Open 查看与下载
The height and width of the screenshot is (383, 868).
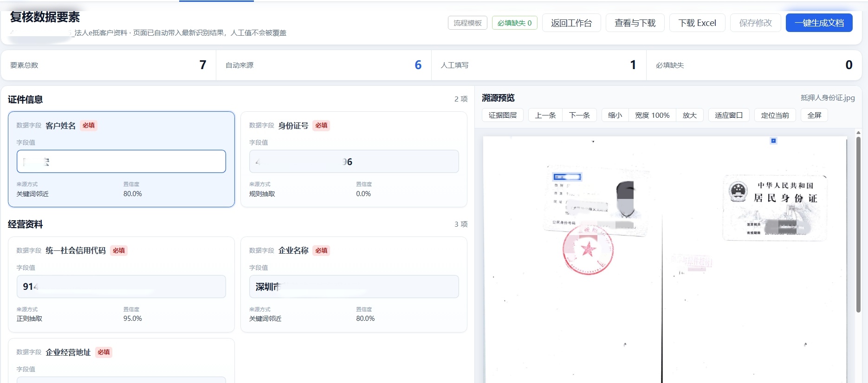click(635, 23)
